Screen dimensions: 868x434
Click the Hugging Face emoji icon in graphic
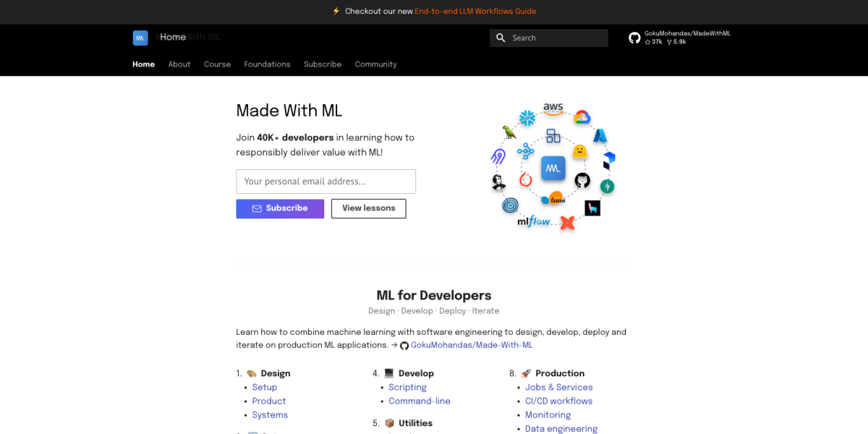pyautogui.click(x=579, y=151)
